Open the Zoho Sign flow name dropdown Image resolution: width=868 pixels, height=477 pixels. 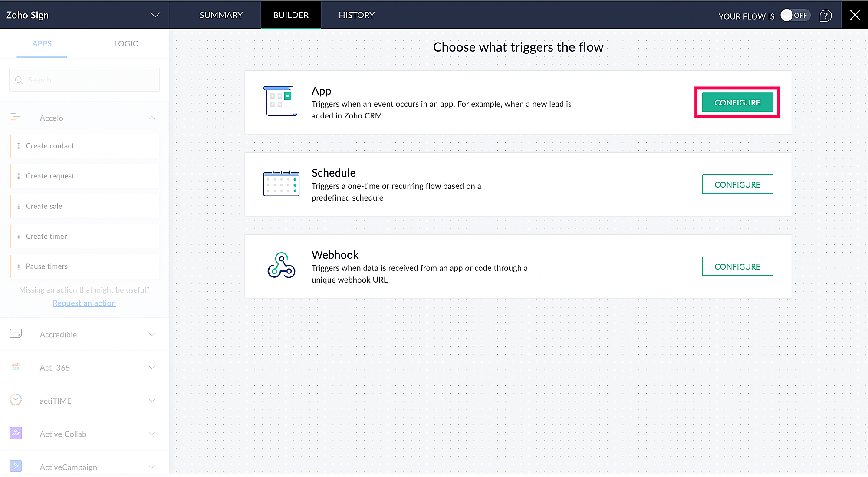[155, 15]
